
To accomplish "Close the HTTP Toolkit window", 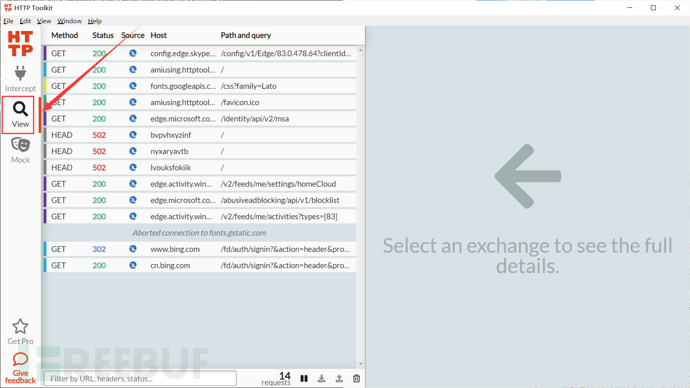I will [x=677, y=7].
